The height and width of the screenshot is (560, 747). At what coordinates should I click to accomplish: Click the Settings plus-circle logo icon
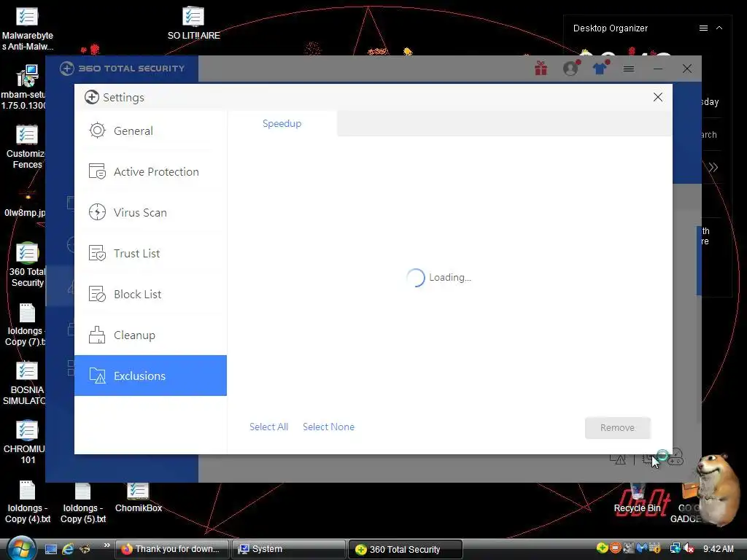click(91, 97)
